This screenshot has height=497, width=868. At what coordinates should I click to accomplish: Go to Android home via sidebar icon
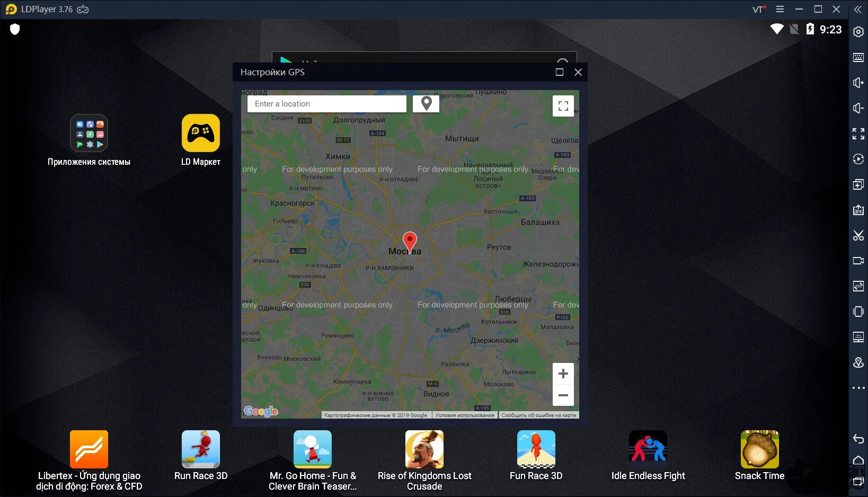(858, 460)
